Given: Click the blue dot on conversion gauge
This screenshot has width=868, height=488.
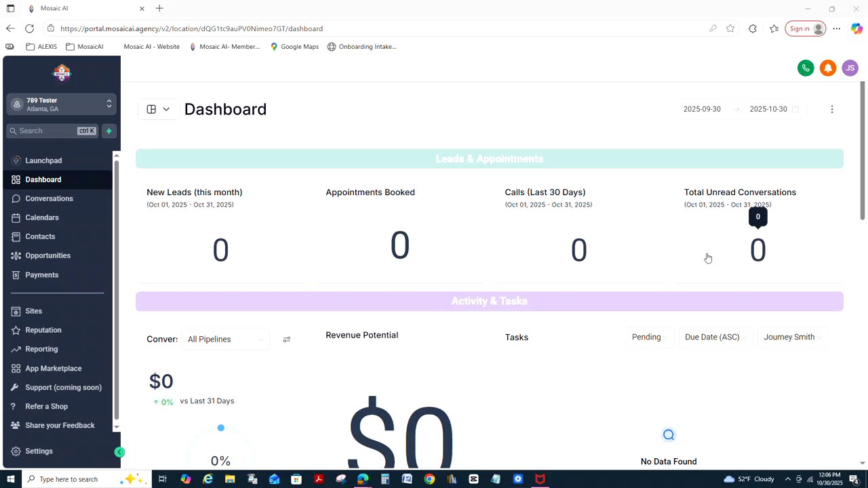Looking at the screenshot, I should pyautogui.click(x=221, y=428).
